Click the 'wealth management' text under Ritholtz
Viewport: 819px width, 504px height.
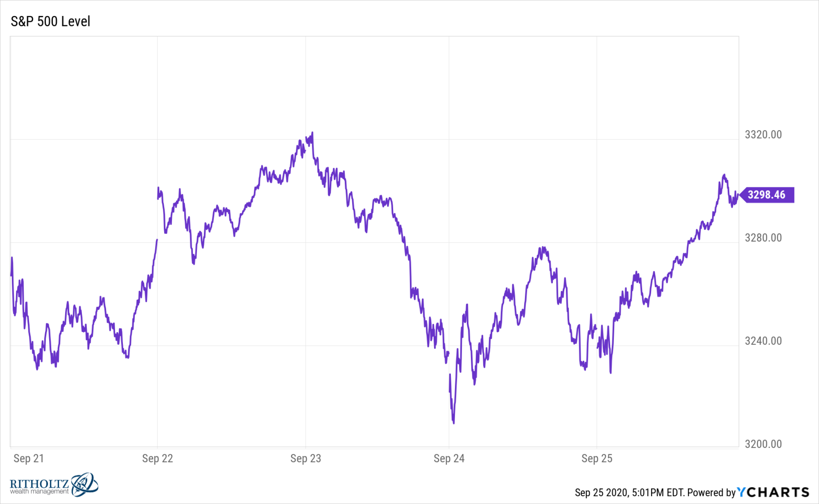click(39, 491)
